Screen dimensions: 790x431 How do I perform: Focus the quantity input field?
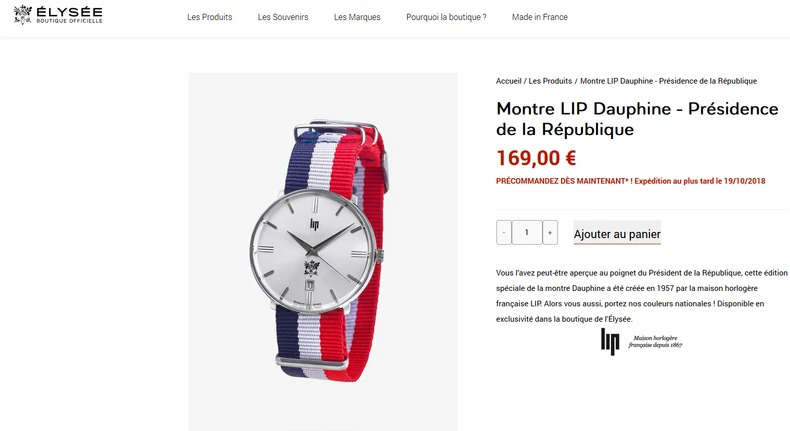pos(527,232)
